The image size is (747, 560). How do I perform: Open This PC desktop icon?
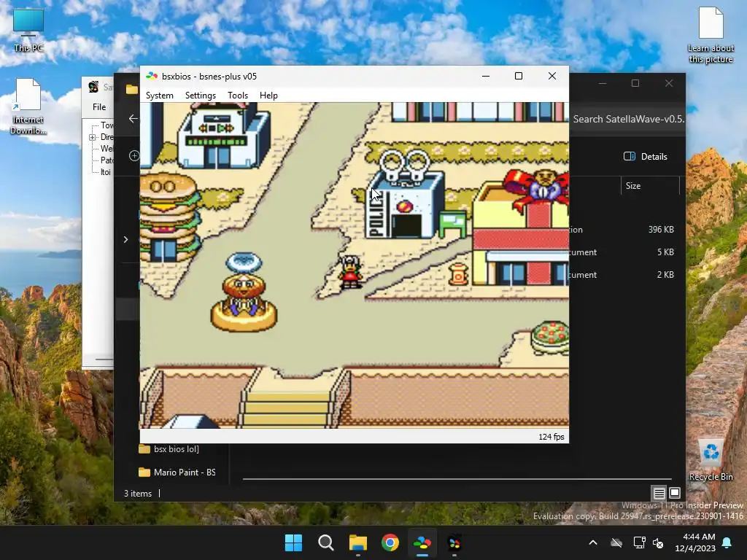(x=28, y=29)
